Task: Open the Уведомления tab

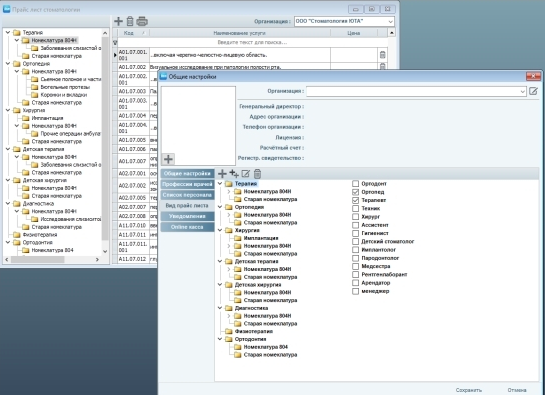Action: [187, 216]
